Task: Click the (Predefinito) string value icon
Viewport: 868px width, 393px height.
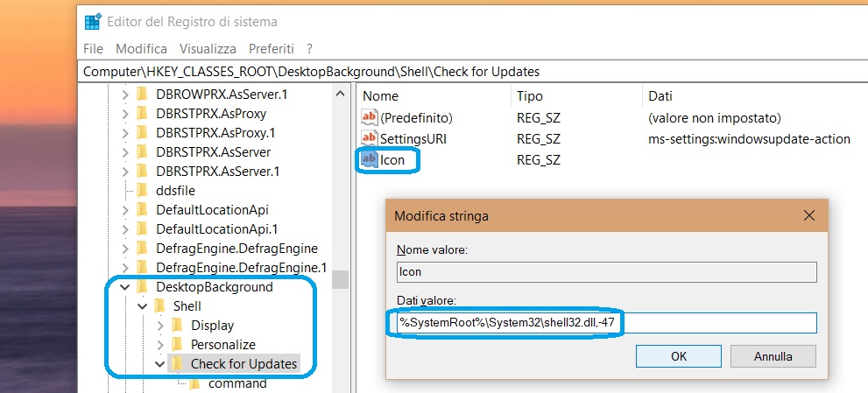Action: pos(370,118)
